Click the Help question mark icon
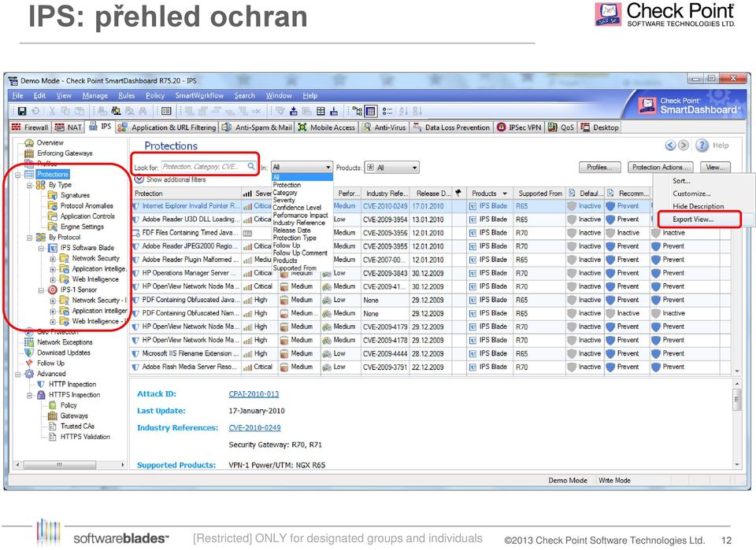Screen dimensions: 756x550 pos(702,146)
